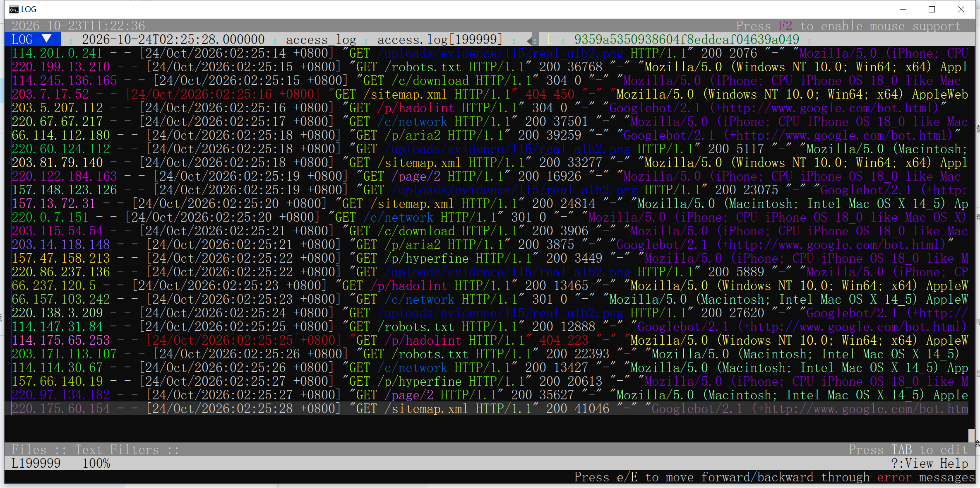
Task: Open the LOG view dropdown arrow
Action: click(47, 39)
